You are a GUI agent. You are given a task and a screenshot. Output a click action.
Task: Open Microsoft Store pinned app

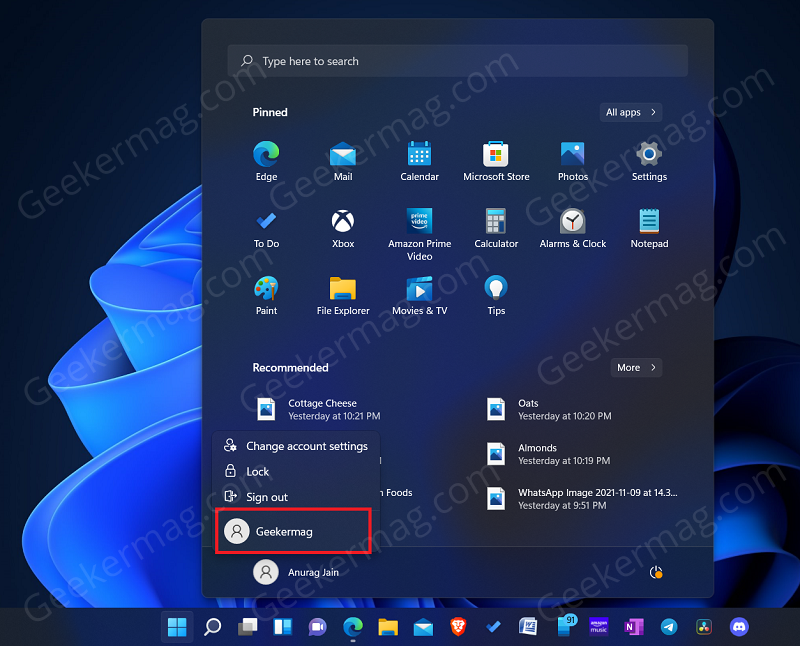coord(496,161)
